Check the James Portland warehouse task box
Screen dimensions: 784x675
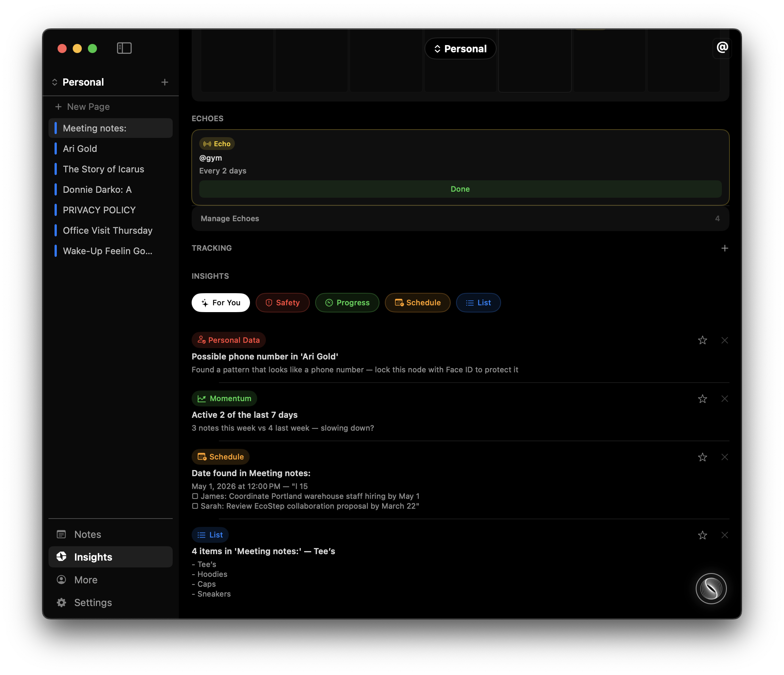pos(195,496)
